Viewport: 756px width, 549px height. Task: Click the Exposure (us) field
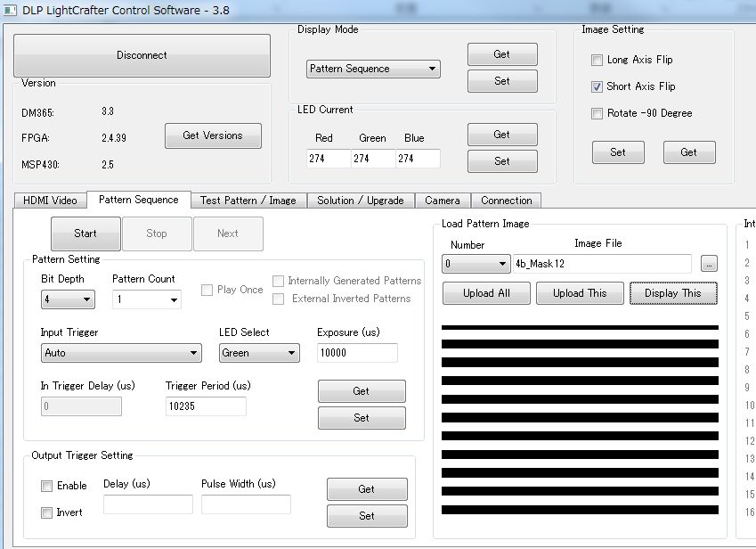click(357, 353)
